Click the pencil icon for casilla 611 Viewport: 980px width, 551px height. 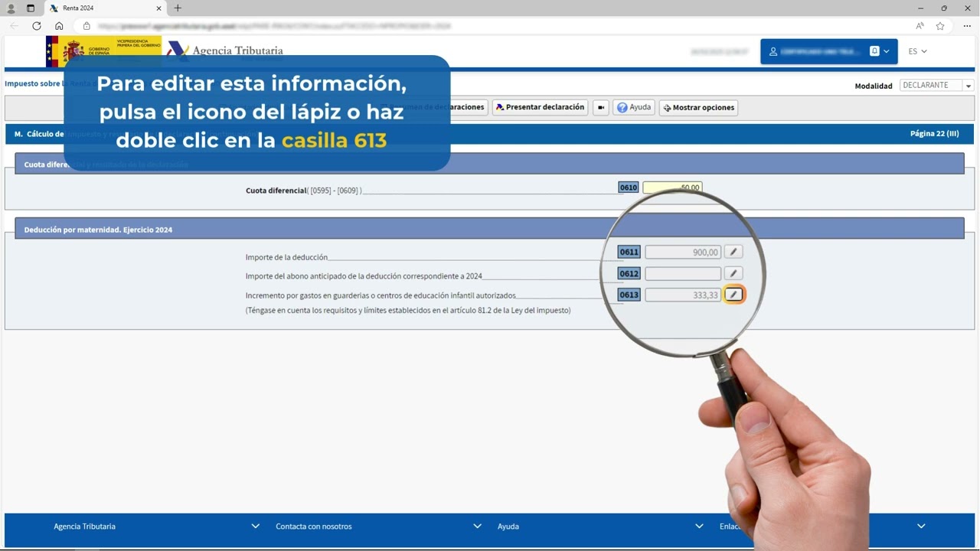733,251
